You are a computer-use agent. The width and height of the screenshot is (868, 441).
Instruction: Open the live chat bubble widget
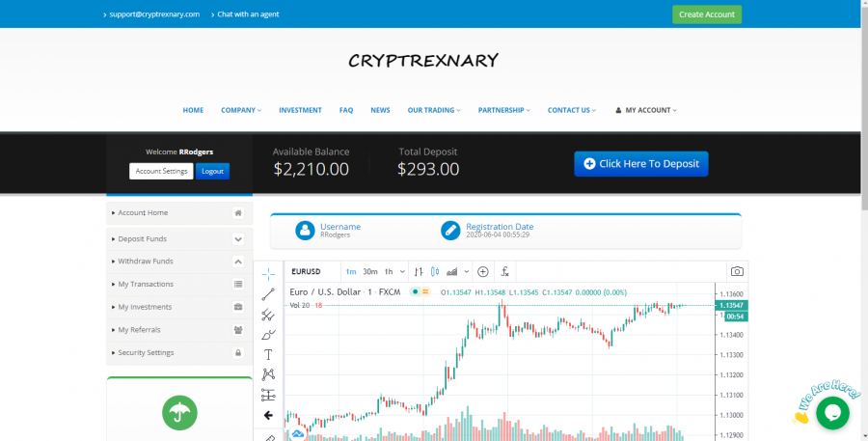(x=832, y=413)
